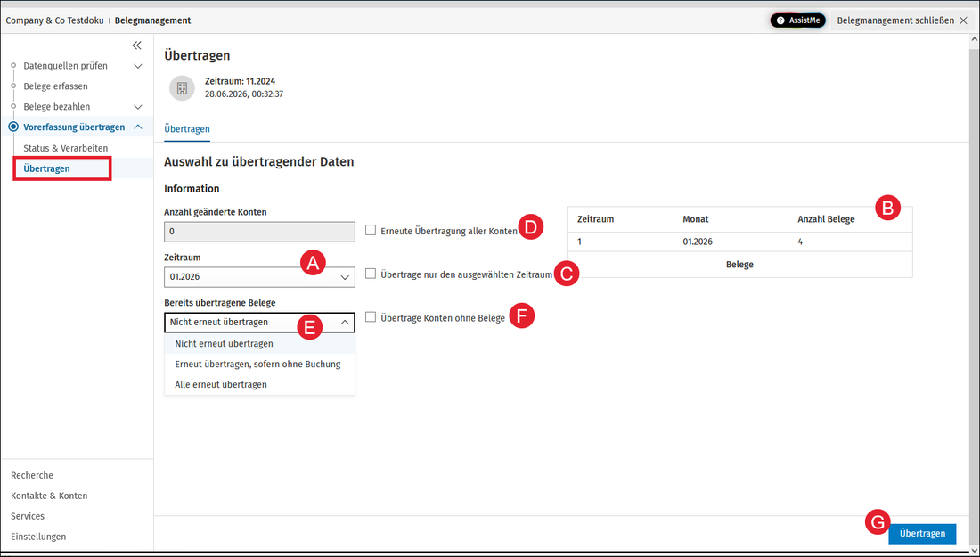Image resolution: width=980 pixels, height=557 pixels.
Task: Open Kontakte & Konten
Action: pos(49,496)
